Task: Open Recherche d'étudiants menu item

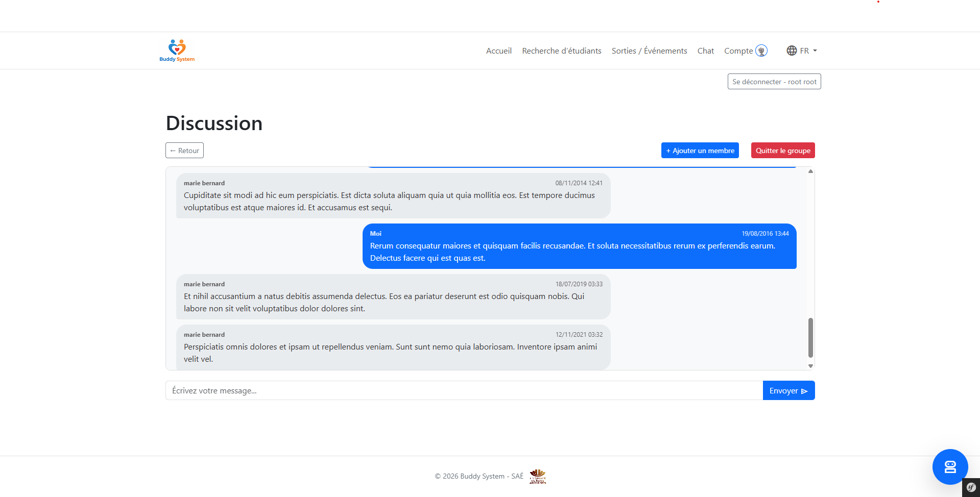Action: coord(561,51)
